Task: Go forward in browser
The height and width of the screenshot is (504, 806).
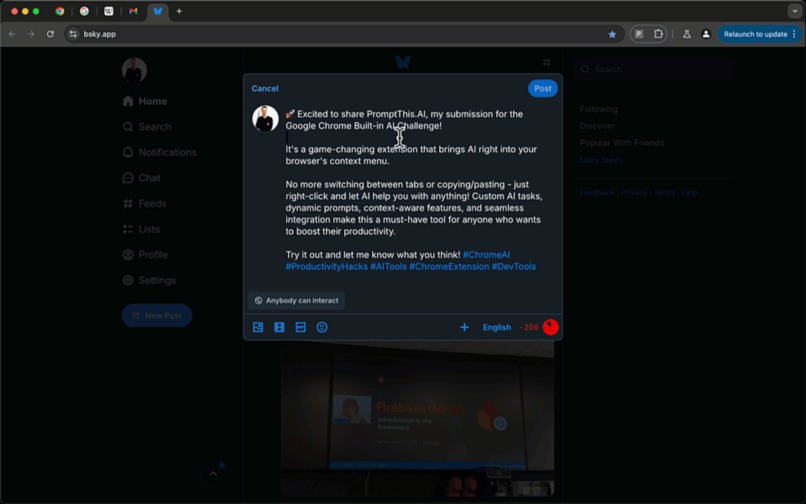Action: click(x=31, y=34)
